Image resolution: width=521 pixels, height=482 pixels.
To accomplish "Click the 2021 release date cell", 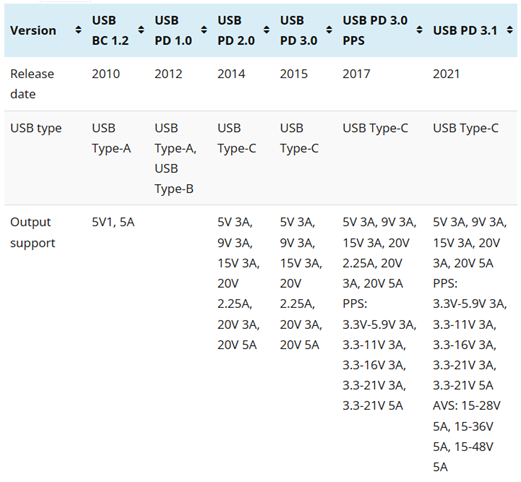I will pyautogui.click(x=446, y=74).
